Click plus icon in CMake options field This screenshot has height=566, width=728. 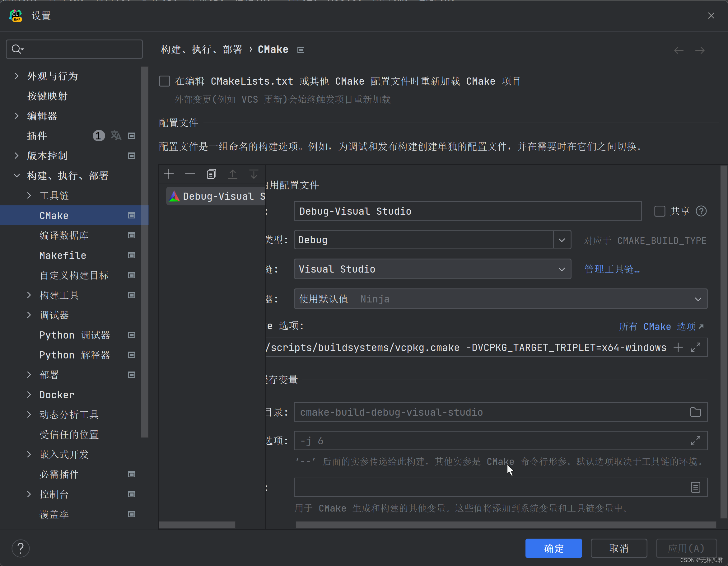[678, 347]
